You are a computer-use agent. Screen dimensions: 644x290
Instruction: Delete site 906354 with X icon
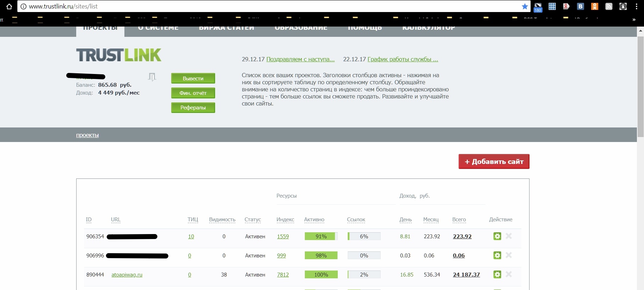pyautogui.click(x=509, y=236)
